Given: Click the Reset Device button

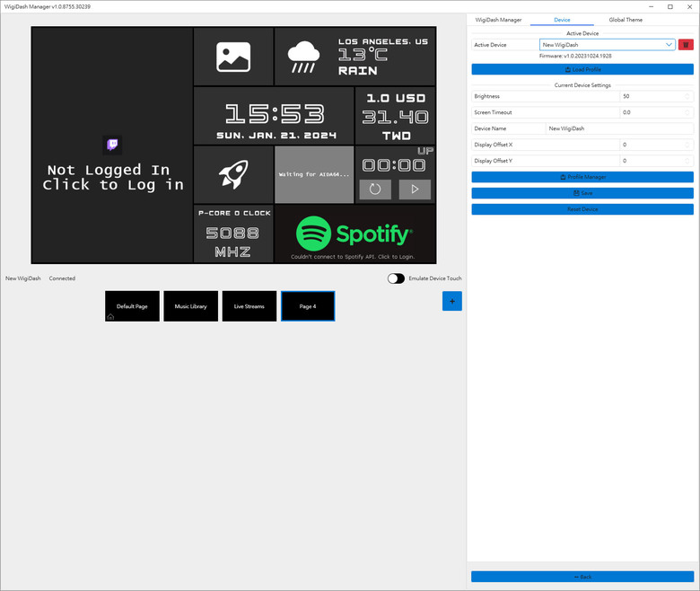Looking at the screenshot, I should pos(582,209).
